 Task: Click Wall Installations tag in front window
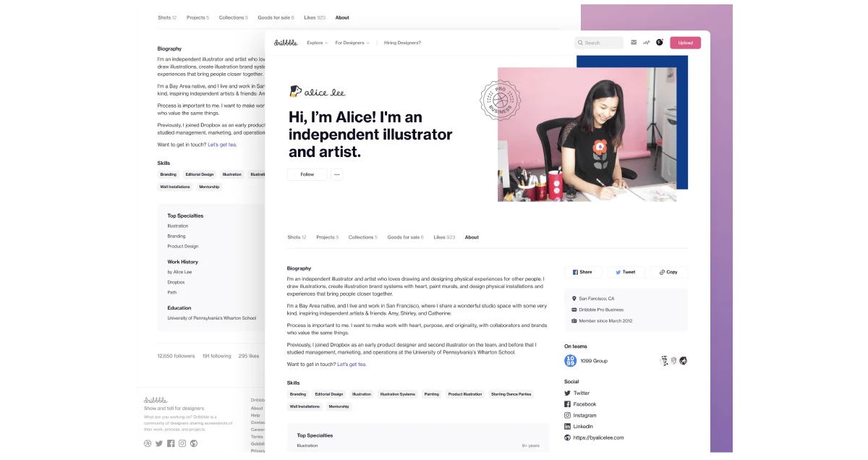305,406
